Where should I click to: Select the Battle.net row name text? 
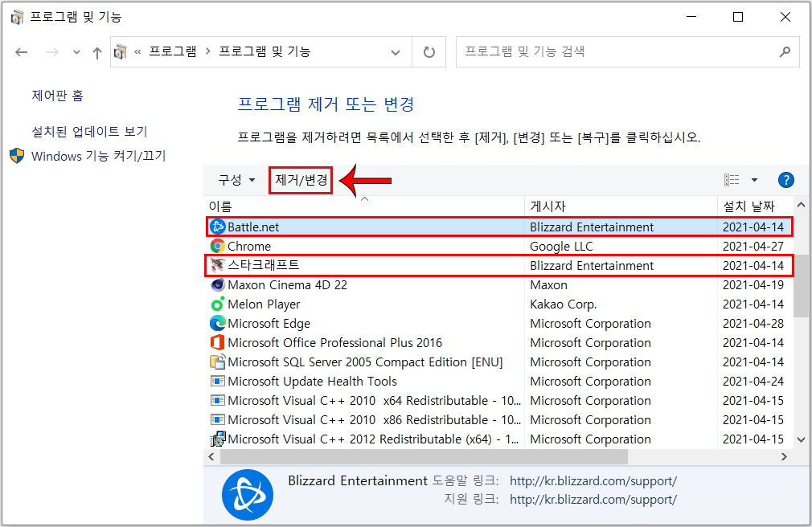coord(253,227)
